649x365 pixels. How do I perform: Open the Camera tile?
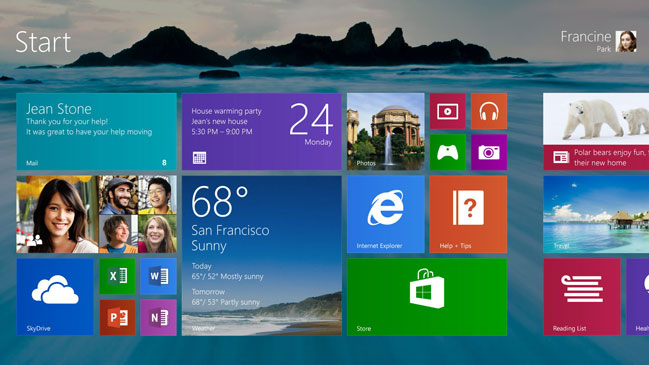[489, 152]
